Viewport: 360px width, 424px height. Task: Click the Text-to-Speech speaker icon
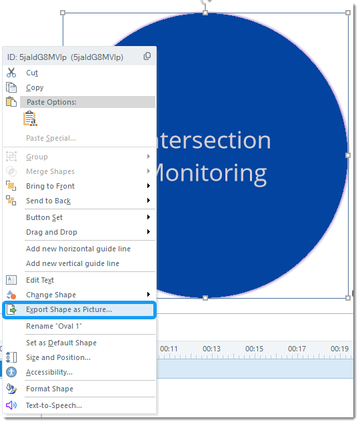(x=11, y=405)
